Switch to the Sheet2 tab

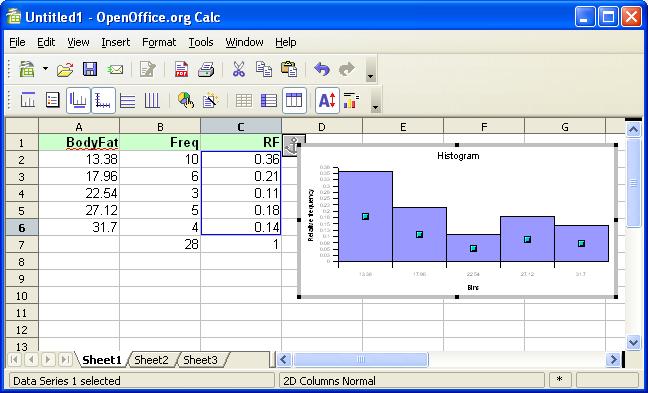click(x=151, y=360)
